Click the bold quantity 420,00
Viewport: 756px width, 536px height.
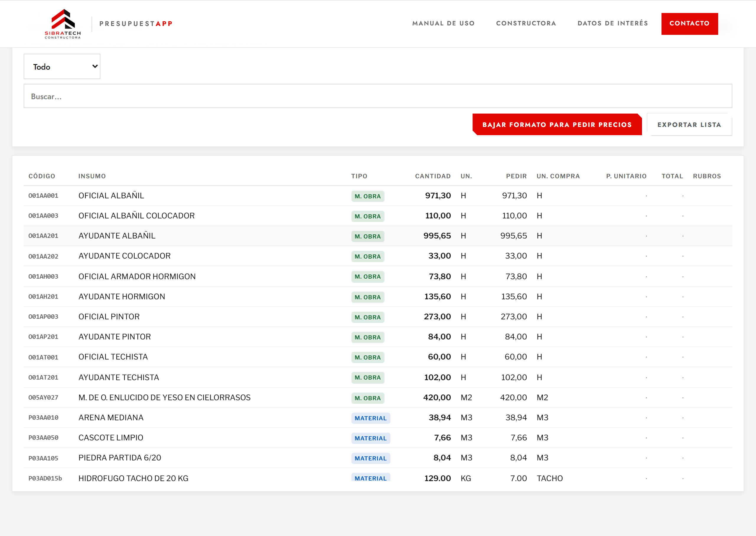437,398
